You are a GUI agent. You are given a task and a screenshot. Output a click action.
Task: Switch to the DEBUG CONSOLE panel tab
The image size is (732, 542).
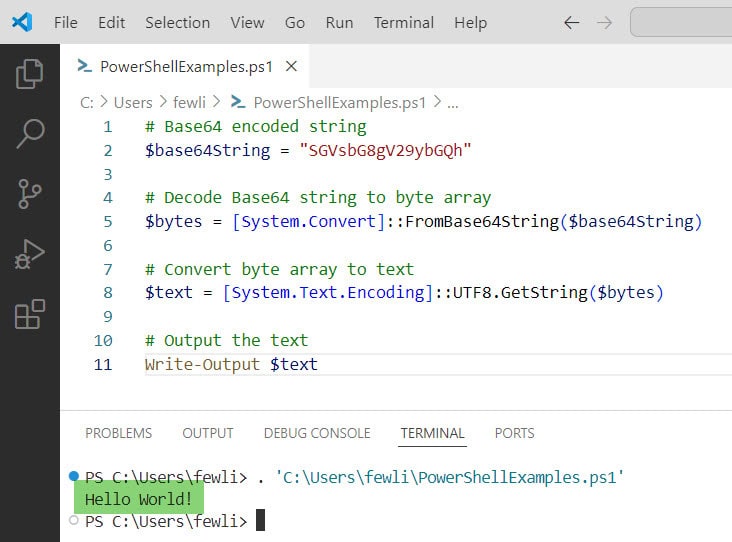click(317, 433)
